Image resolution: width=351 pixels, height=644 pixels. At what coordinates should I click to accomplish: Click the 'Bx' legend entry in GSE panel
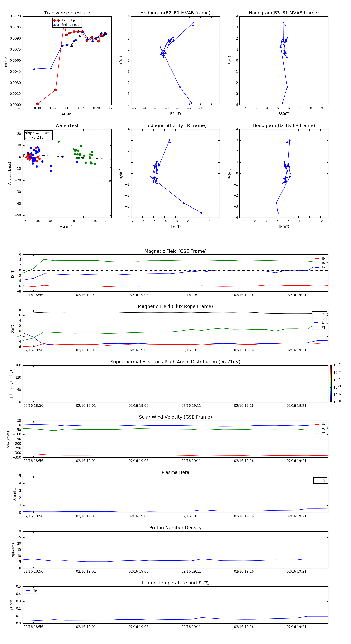[x=320, y=259]
